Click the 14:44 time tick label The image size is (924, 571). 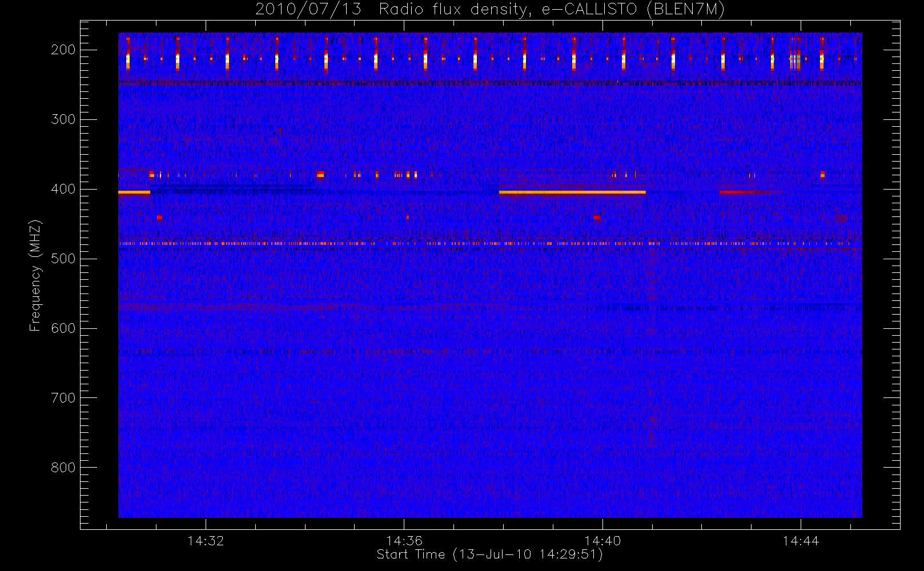pos(801,541)
